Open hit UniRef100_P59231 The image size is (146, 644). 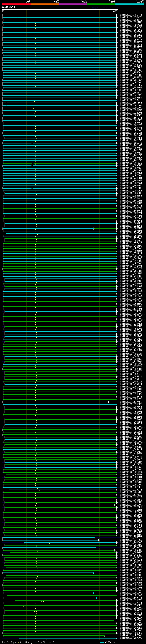131,53
